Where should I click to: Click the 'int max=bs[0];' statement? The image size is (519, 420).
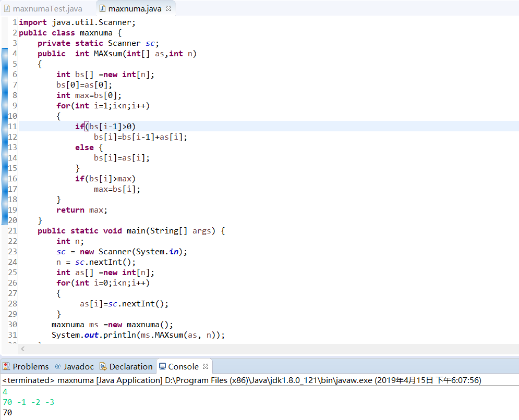pyautogui.click(x=89, y=95)
